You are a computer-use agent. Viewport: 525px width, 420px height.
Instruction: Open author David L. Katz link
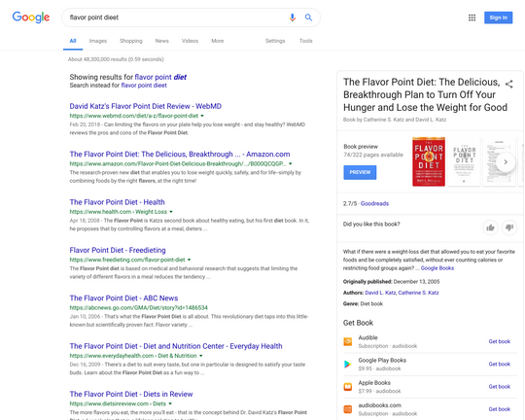[x=380, y=293]
